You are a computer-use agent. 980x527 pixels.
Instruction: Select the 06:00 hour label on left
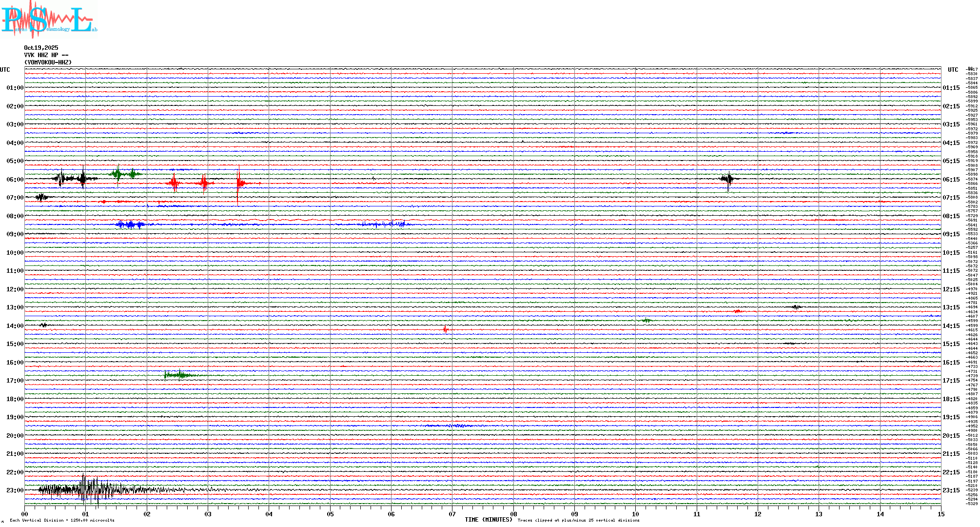point(15,180)
